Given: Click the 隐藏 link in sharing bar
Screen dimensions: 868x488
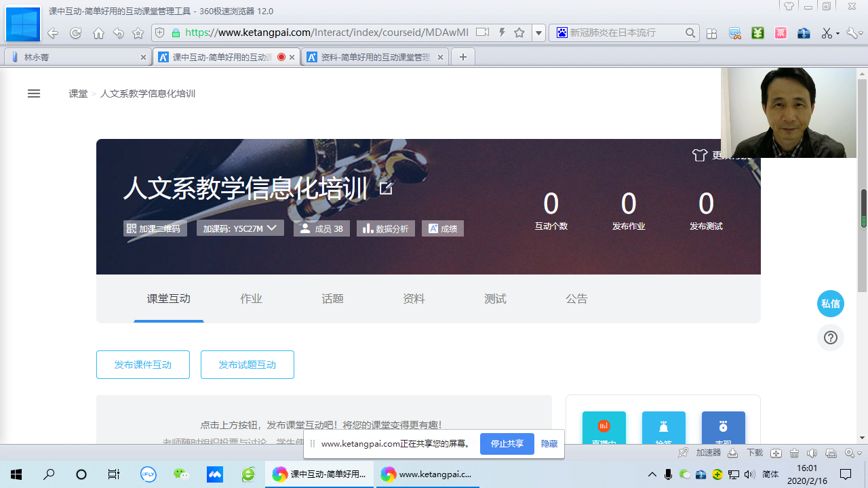Looking at the screenshot, I should [x=549, y=444].
